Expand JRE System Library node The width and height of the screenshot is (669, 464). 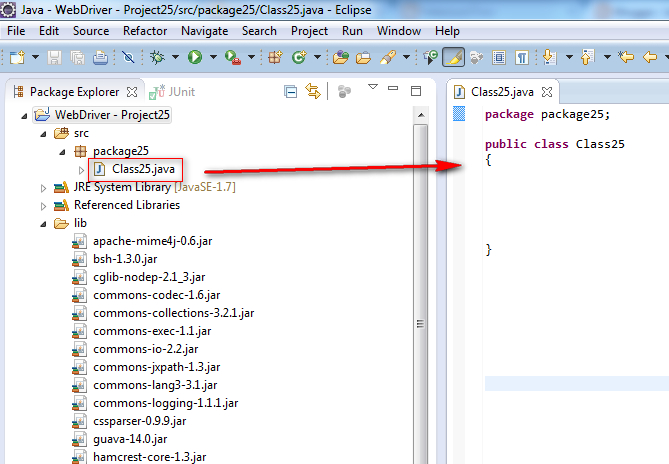(x=43, y=188)
